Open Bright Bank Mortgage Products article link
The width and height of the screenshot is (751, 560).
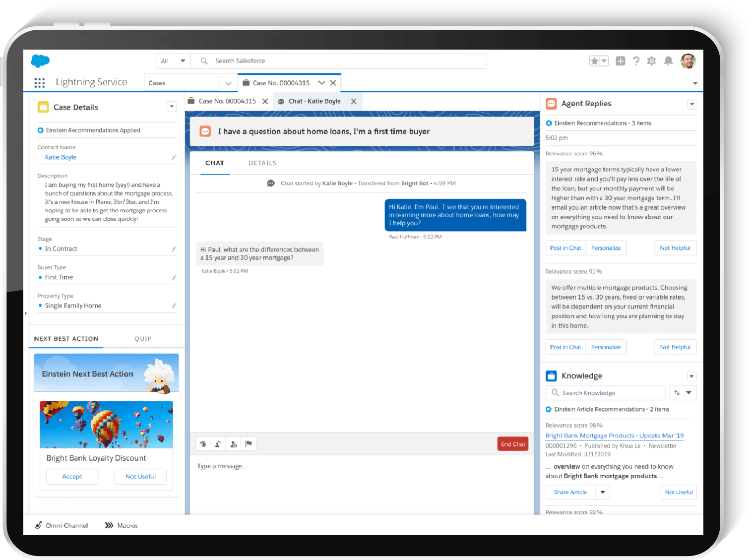point(615,436)
